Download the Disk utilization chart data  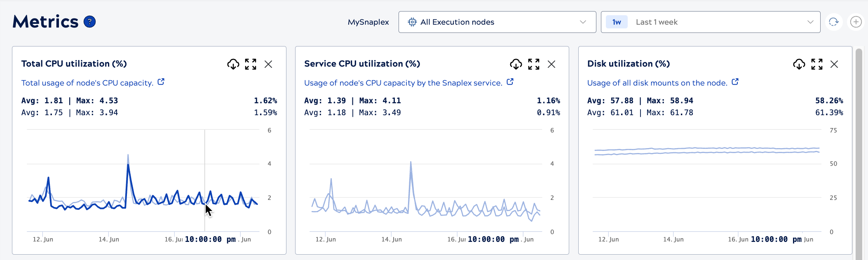[799, 64]
